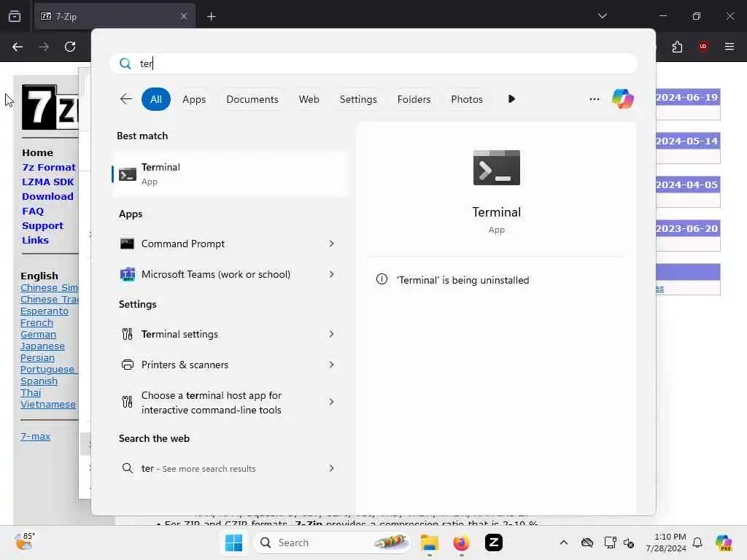Open a new browser tab with plus
The width and height of the screenshot is (747, 560).
pos(211,16)
